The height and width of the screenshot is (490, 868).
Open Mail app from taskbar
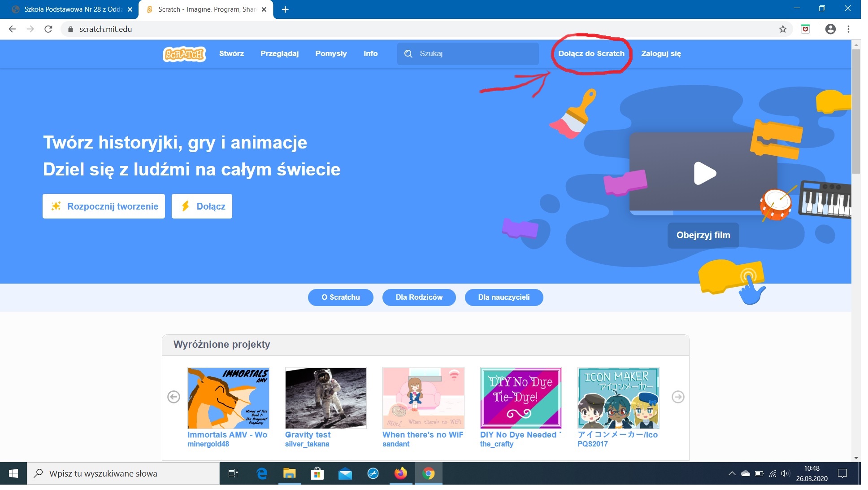(345, 473)
